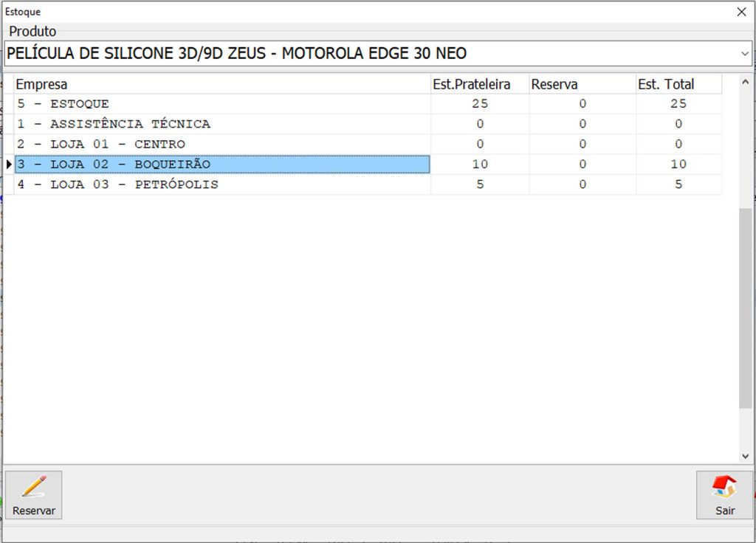Screen dimensions: 756x543
Task: Close the Estoque window
Action: 741,12
